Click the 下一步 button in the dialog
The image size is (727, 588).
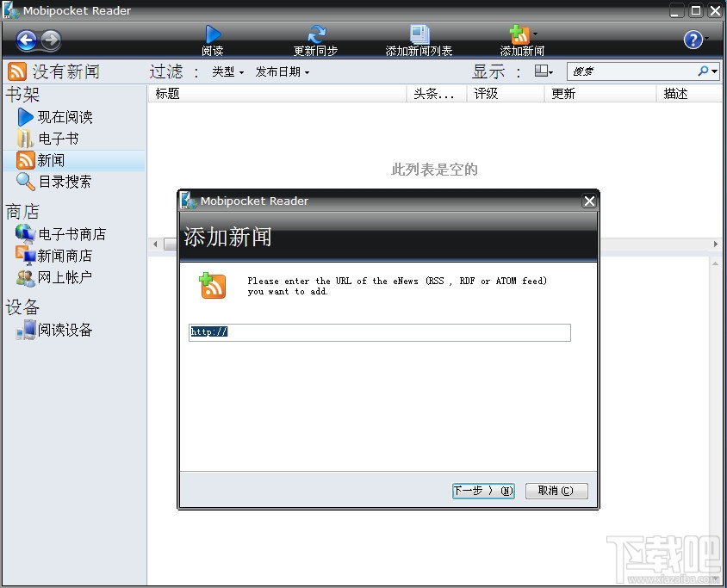pos(482,491)
